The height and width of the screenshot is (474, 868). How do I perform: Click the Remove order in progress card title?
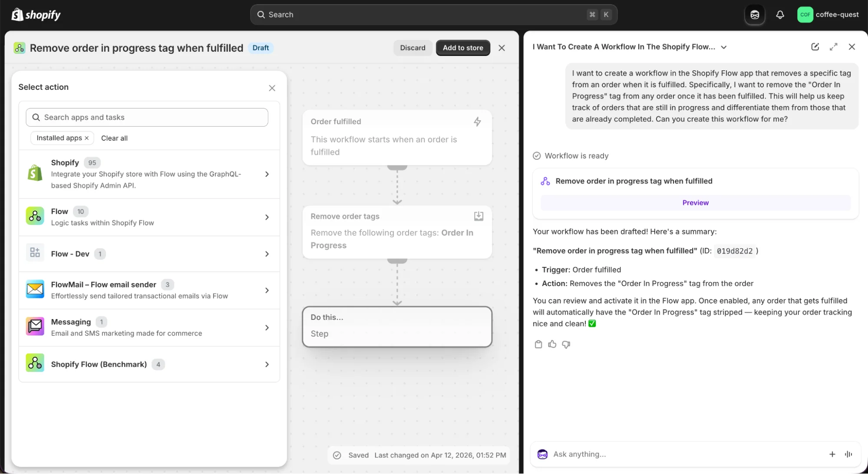(634, 181)
